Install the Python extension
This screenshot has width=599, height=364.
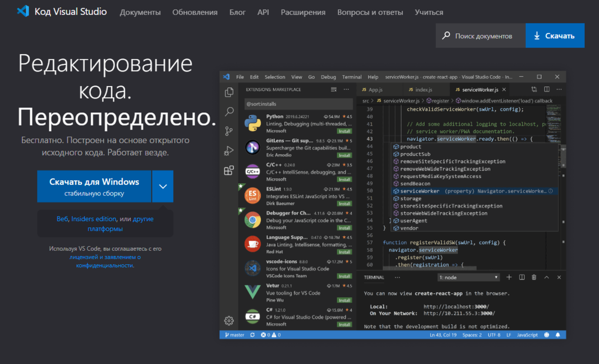pos(344,131)
